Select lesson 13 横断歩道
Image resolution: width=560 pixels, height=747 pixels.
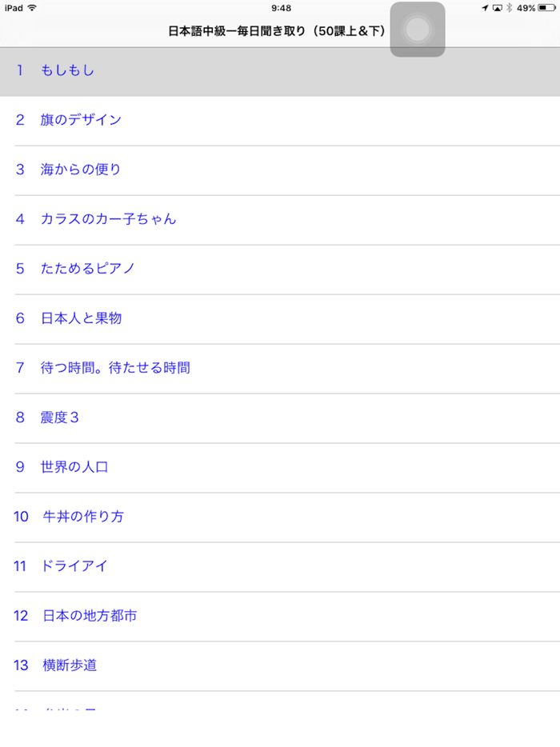[x=70, y=665]
